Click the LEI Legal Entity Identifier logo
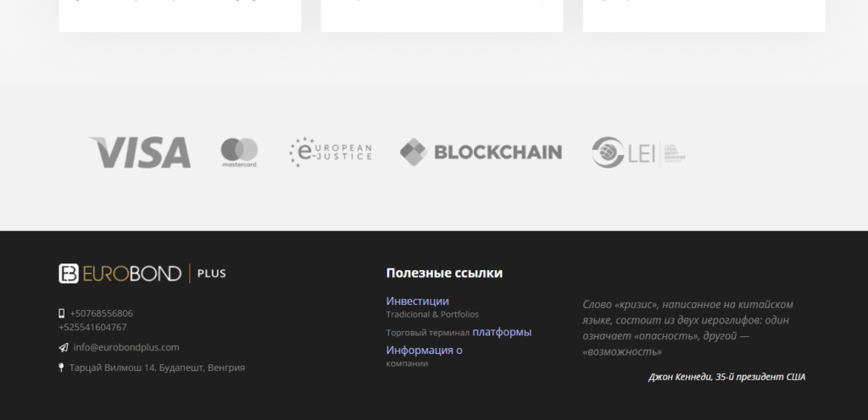Viewport: 868px width, 420px height. click(x=639, y=152)
